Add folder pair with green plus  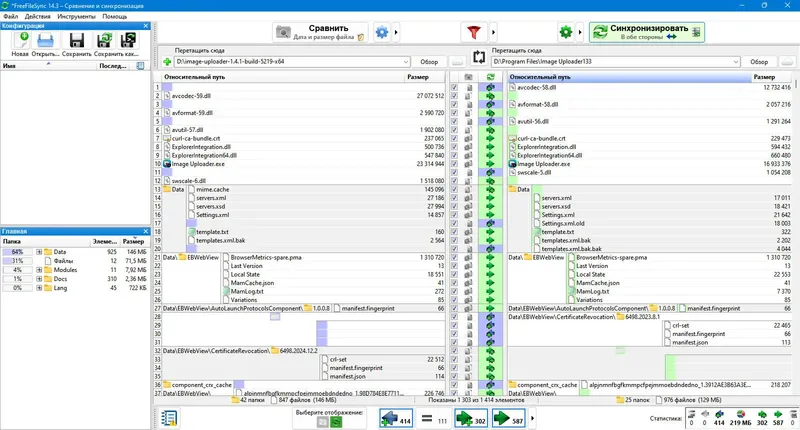pos(167,62)
